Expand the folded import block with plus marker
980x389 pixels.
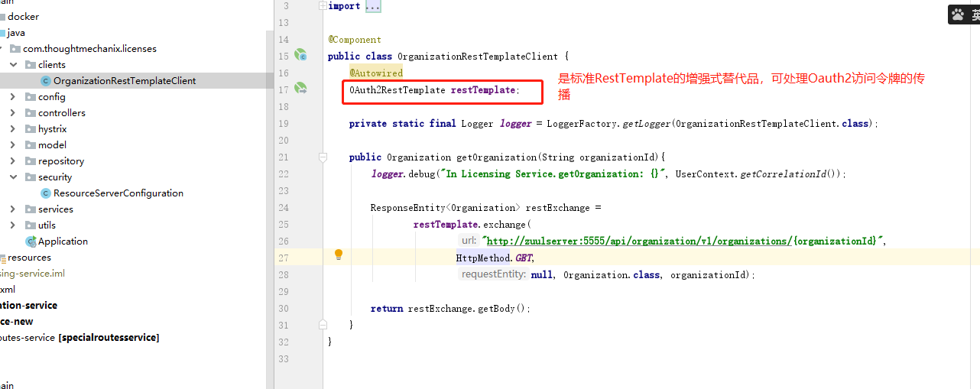coord(323,6)
